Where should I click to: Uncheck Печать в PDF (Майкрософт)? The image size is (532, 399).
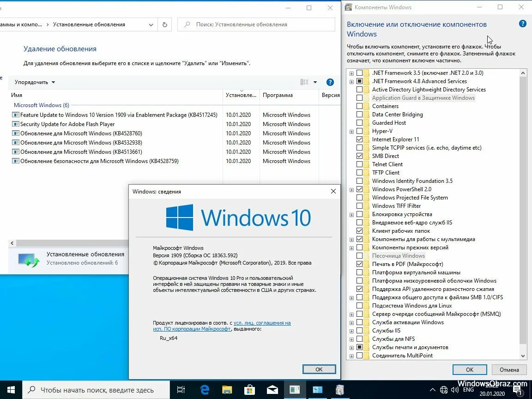(359, 264)
